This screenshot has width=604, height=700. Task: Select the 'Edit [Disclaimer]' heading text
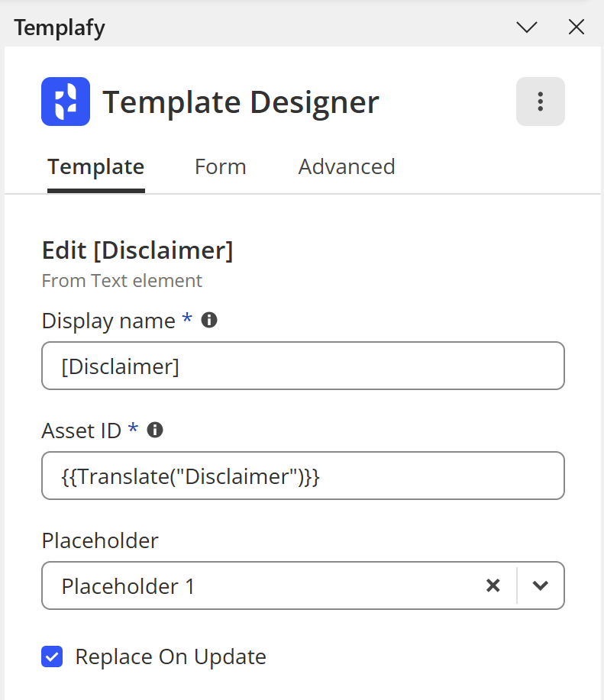point(137,250)
